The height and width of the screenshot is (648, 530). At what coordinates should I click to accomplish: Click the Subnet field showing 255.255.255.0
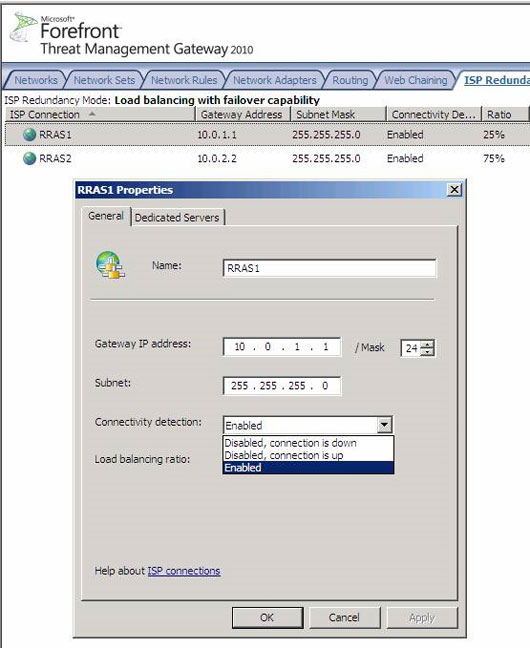(282, 386)
